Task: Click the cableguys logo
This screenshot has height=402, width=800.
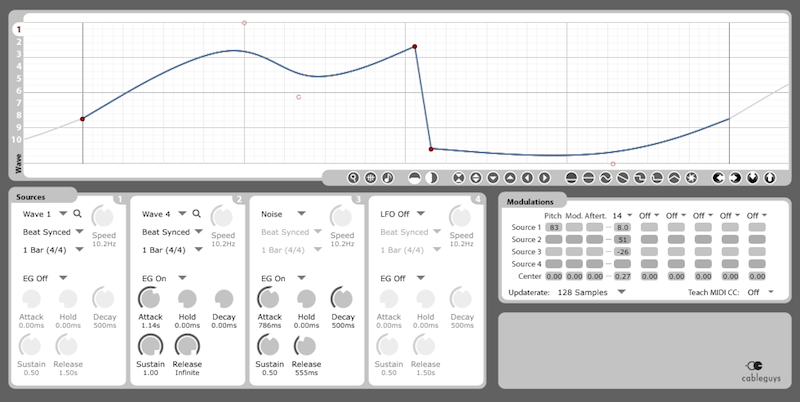Action: [x=760, y=371]
